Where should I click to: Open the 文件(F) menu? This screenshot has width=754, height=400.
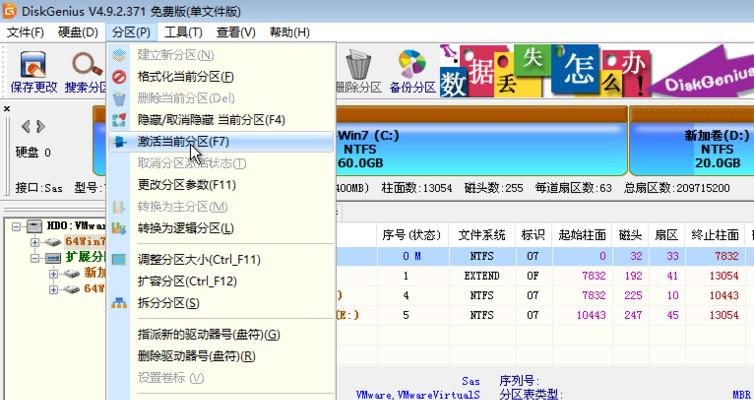pos(25,33)
